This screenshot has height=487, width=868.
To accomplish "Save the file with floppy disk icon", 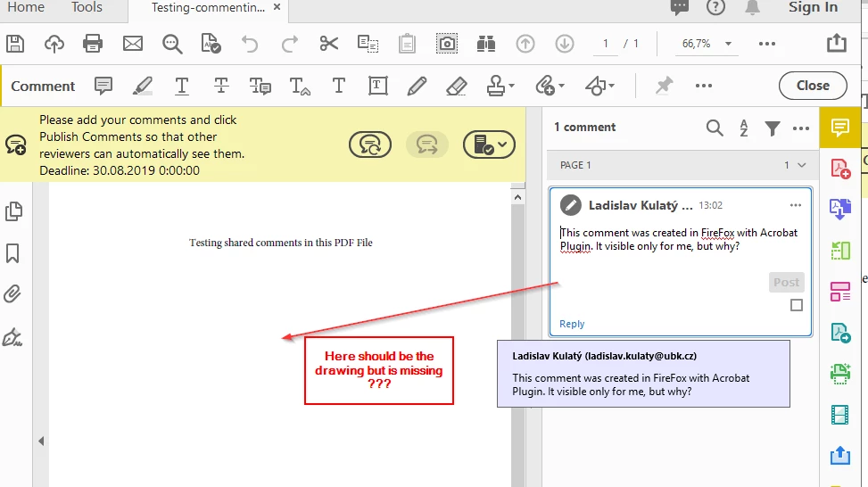I will pyautogui.click(x=15, y=44).
